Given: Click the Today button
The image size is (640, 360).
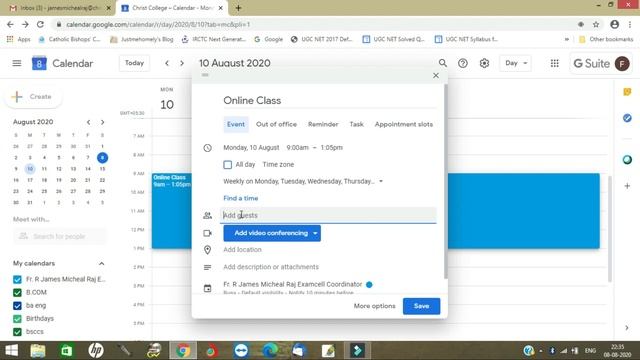Looking at the screenshot, I should tap(134, 63).
